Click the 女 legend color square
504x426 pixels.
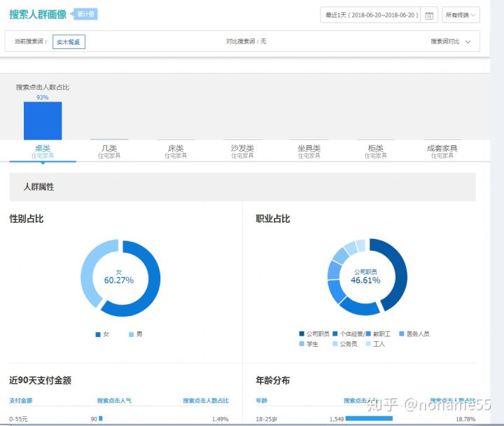98,335
